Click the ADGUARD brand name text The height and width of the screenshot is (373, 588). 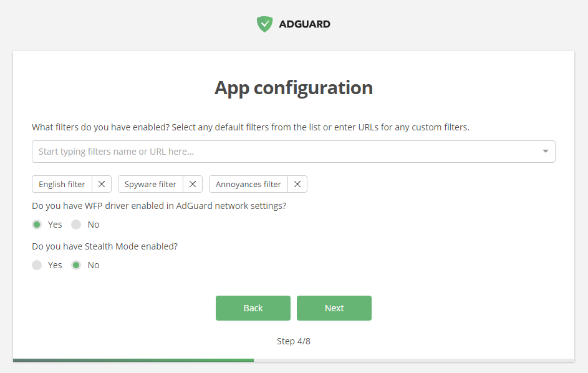305,24
